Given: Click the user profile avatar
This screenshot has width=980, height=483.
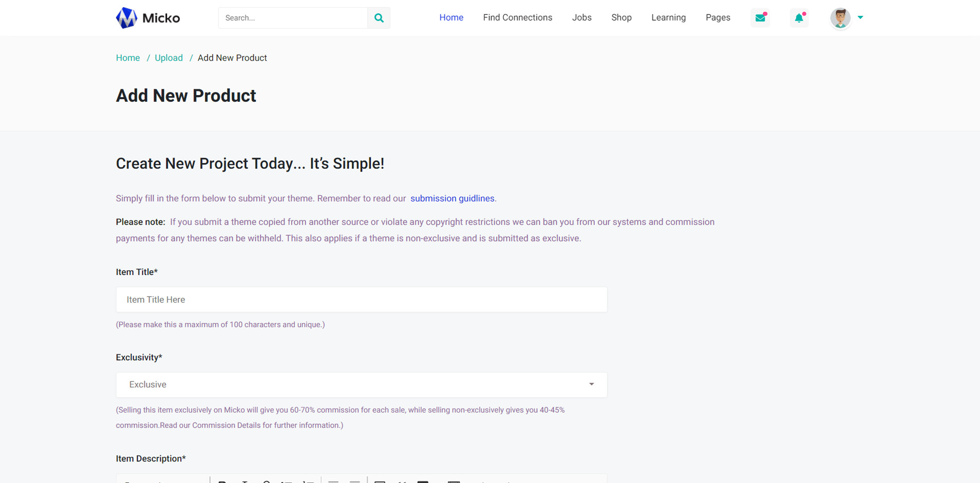Looking at the screenshot, I should point(840,18).
